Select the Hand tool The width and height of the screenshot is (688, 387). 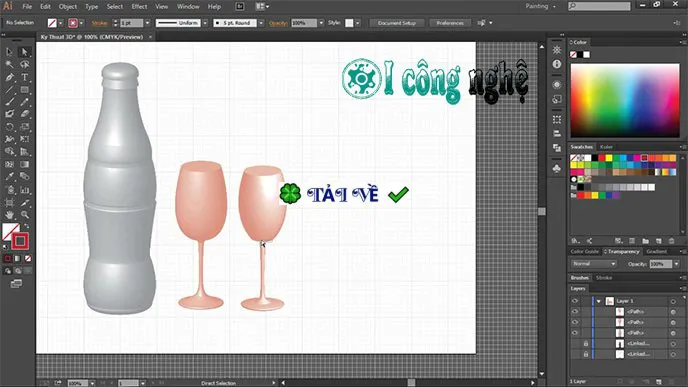coord(9,215)
